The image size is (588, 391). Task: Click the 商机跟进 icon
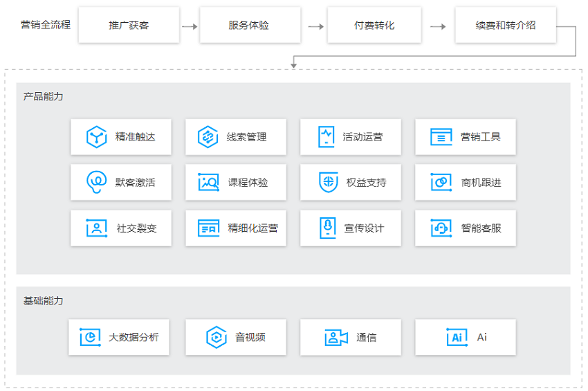tap(441, 183)
